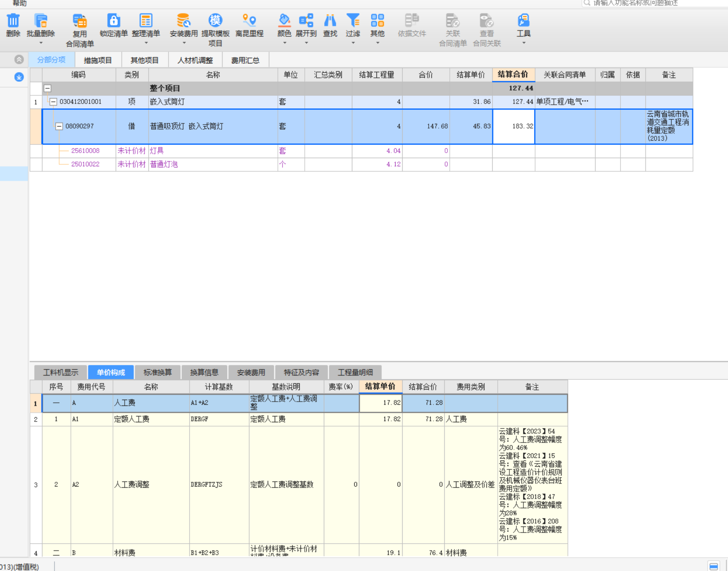Click the function search input field
The image size is (728, 571).
point(655,3)
